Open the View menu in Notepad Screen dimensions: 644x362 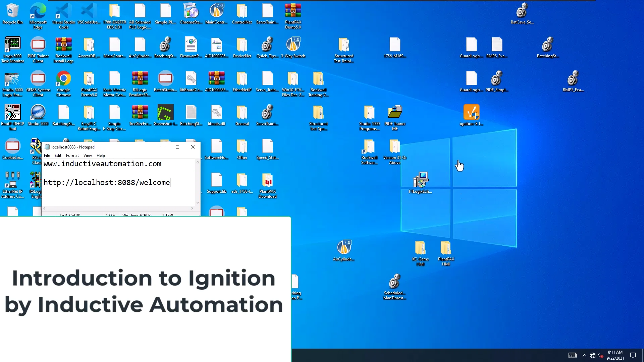tap(88, 155)
